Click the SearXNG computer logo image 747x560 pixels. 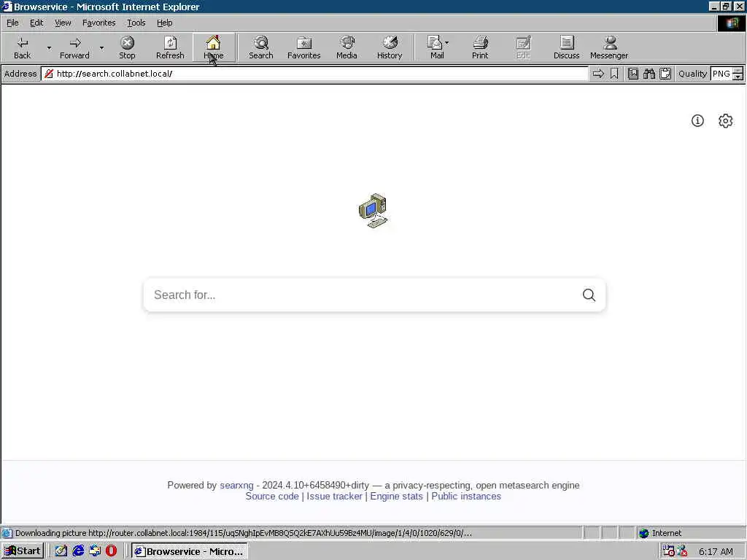click(373, 211)
